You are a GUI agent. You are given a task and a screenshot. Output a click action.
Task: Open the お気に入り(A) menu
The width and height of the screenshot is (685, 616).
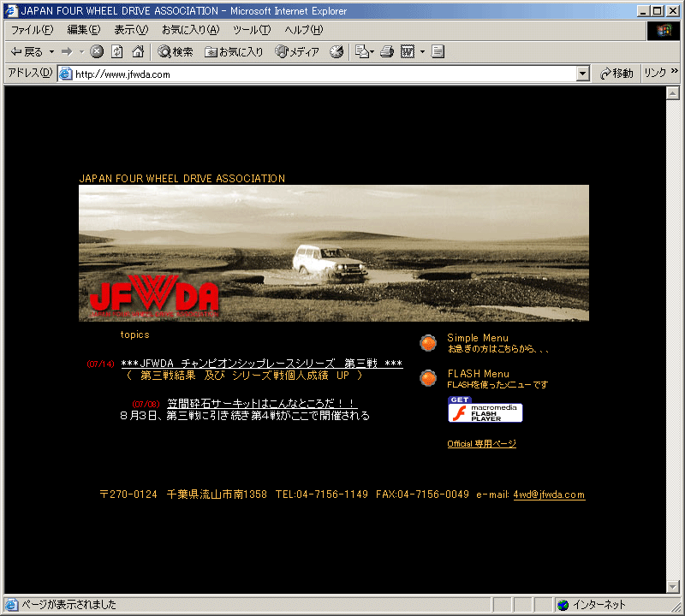pyautogui.click(x=190, y=30)
